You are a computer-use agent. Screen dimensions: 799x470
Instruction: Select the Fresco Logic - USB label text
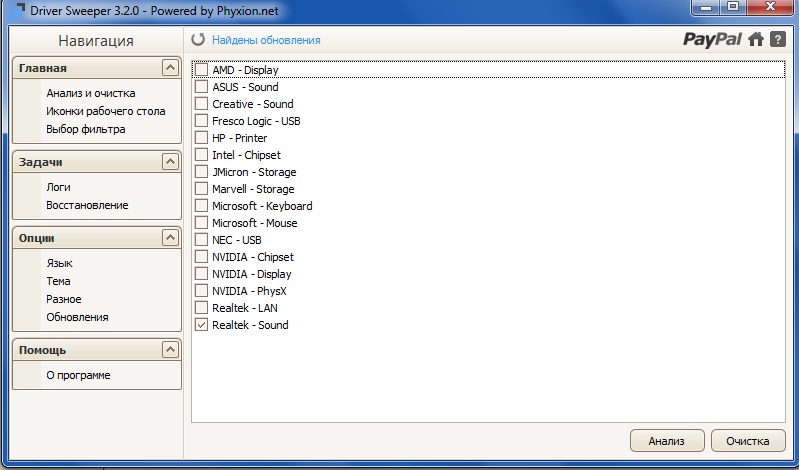[256, 121]
